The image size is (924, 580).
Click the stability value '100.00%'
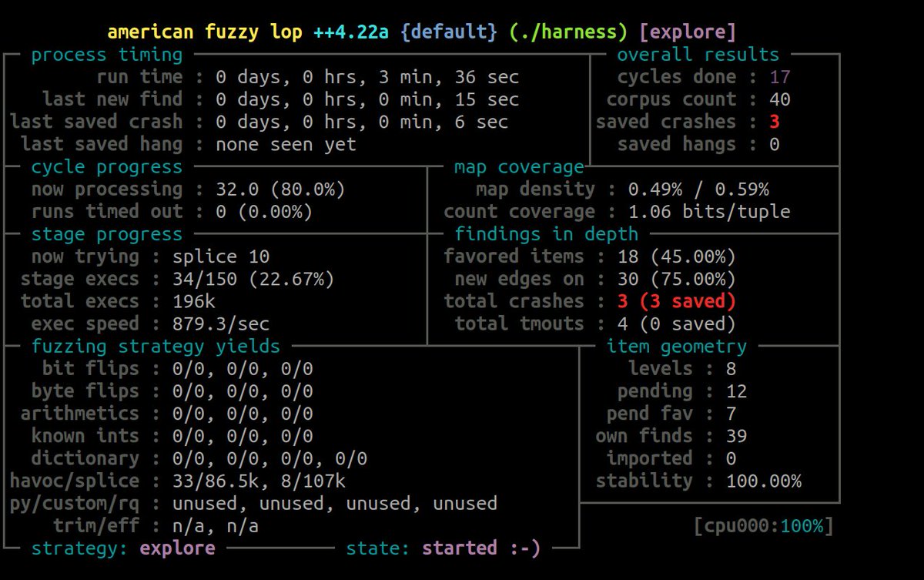(x=764, y=481)
